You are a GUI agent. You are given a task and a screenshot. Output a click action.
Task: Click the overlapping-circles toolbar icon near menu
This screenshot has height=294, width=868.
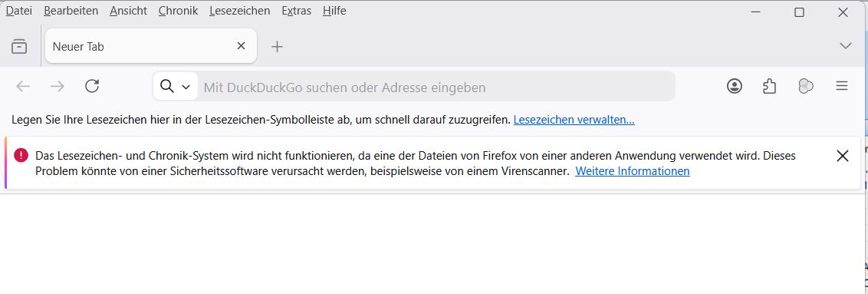pyautogui.click(x=805, y=86)
